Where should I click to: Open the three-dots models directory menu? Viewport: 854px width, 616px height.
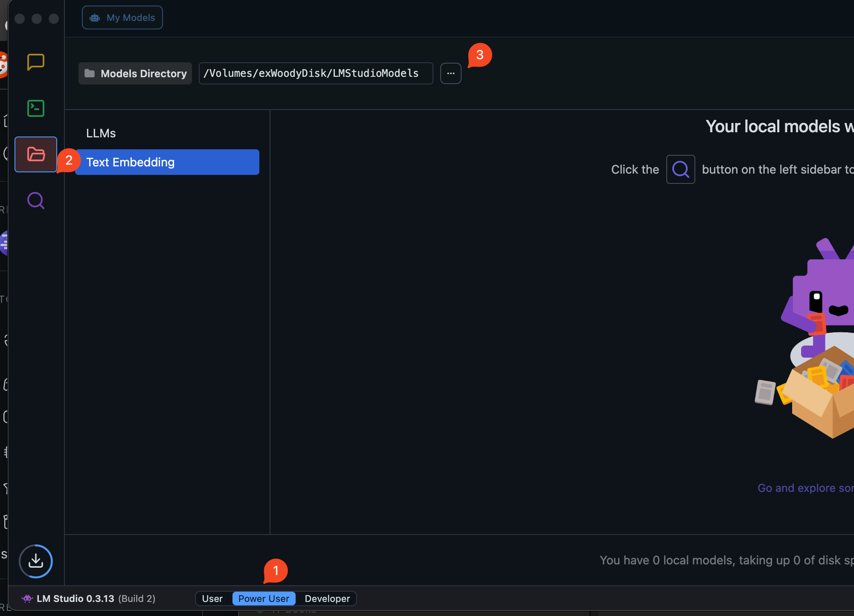tap(450, 73)
